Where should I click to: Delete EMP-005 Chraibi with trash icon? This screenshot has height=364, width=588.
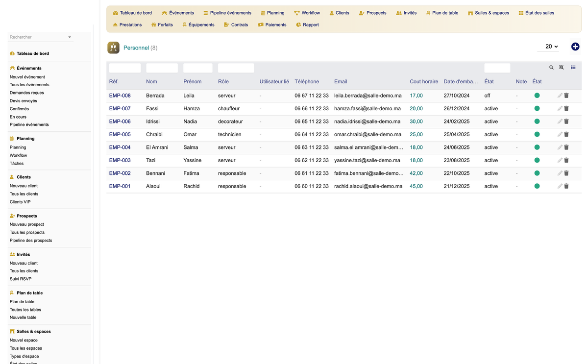click(566, 134)
